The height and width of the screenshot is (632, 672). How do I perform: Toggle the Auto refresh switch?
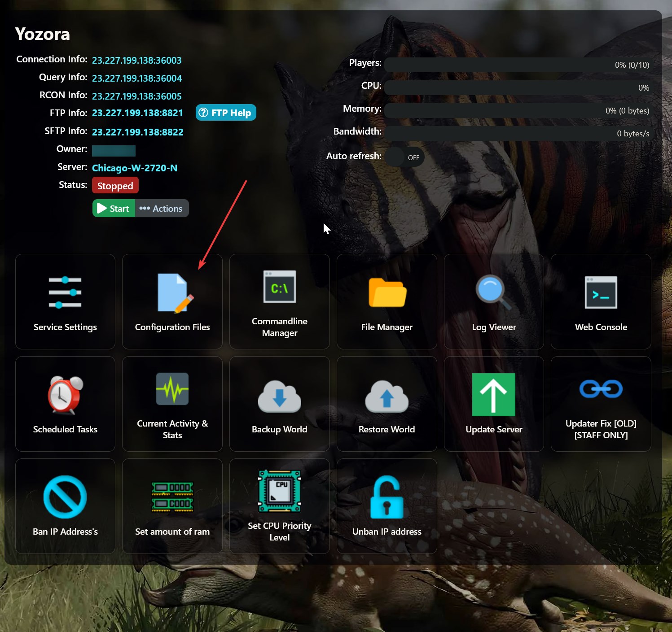[x=404, y=157]
